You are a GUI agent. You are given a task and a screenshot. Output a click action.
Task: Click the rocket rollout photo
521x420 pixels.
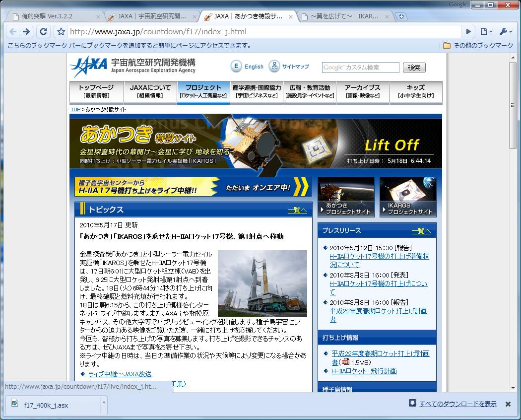(x=262, y=283)
